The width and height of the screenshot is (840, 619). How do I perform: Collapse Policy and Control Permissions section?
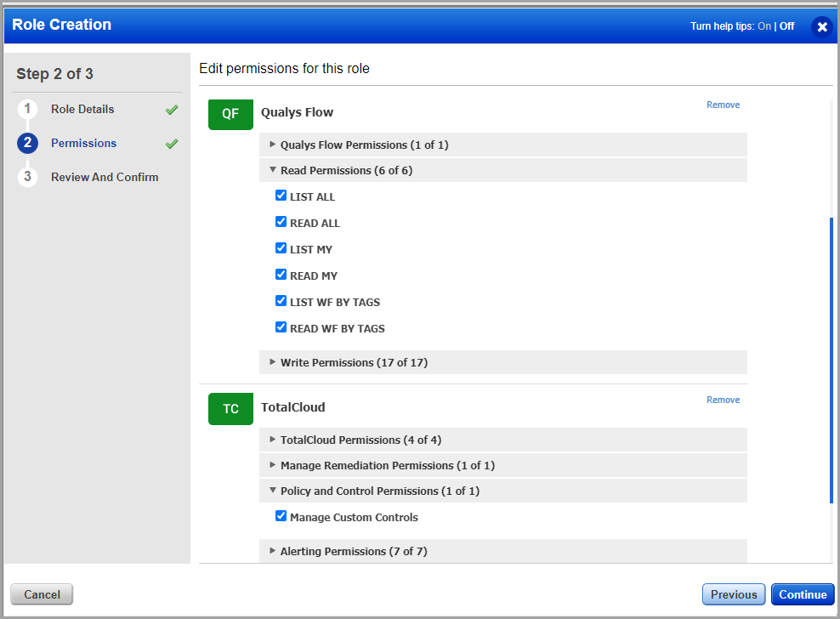503,491
